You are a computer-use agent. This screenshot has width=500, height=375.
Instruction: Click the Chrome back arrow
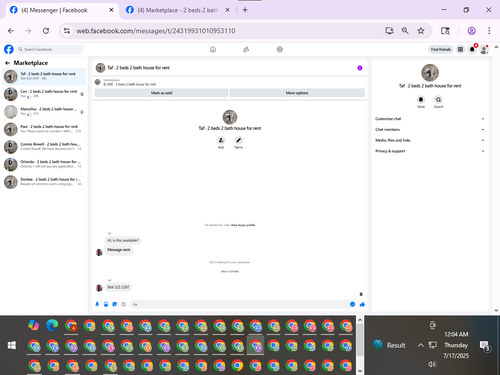pos(11,31)
